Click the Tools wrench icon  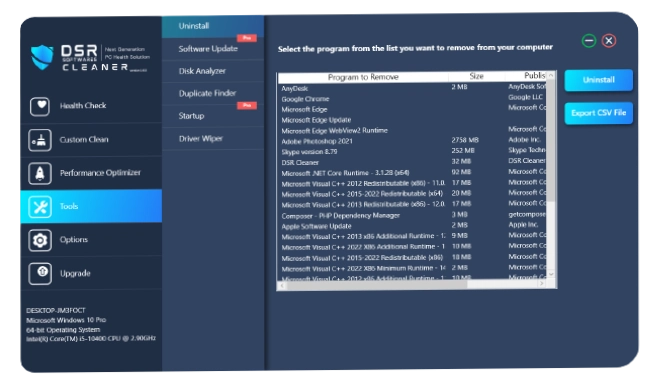tap(40, 207)
